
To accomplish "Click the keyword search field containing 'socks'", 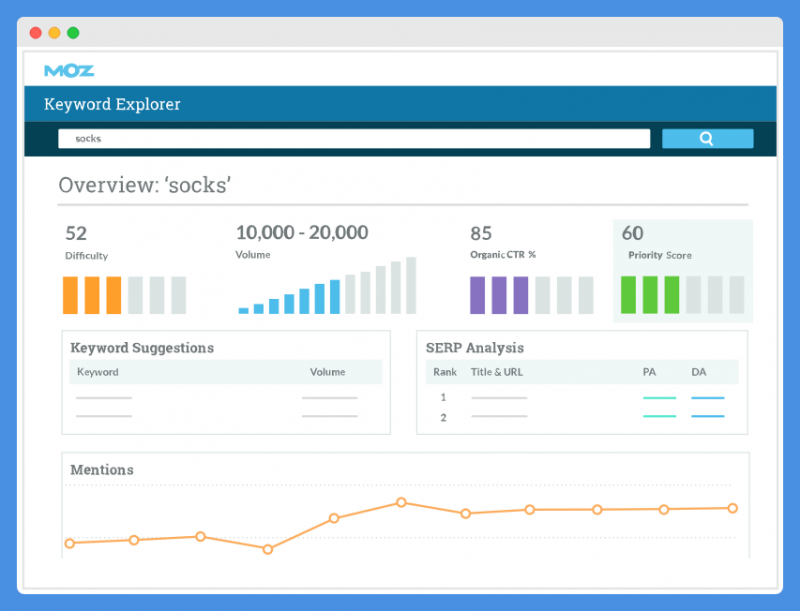I will 354,138.
